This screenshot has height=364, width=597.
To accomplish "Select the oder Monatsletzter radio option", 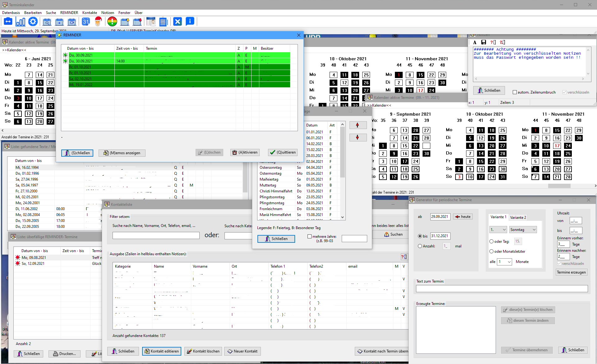I will [x=492, y=251].
